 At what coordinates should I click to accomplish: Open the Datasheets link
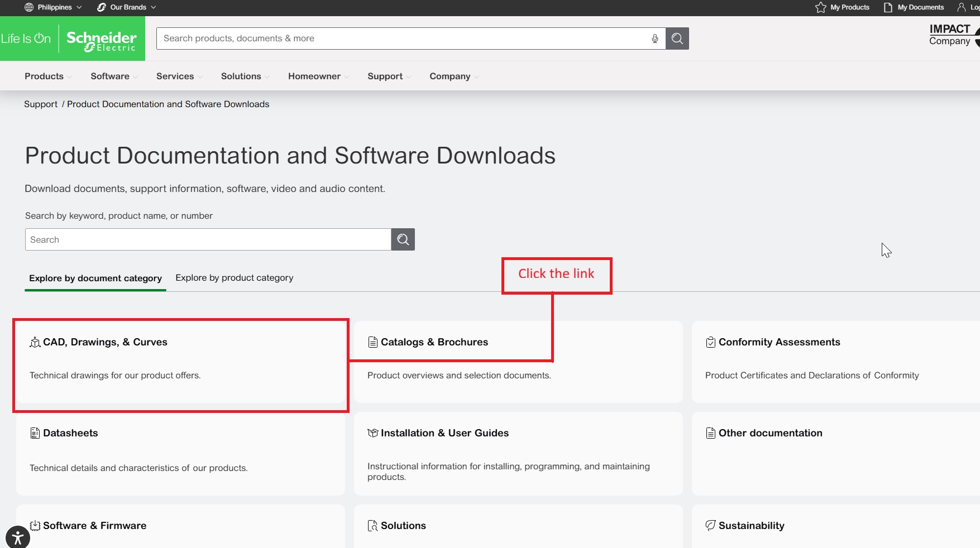(70, 433)
